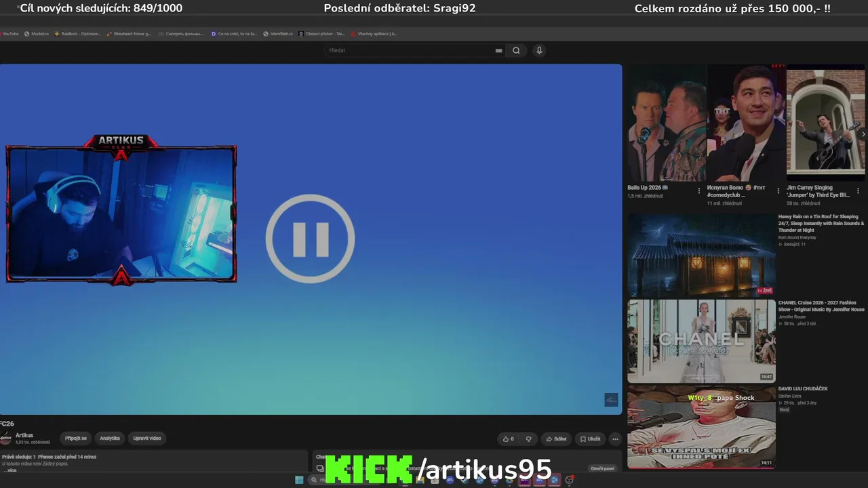Click the channel watermark in the video corner
868x488 pixels.
[611, 400]
